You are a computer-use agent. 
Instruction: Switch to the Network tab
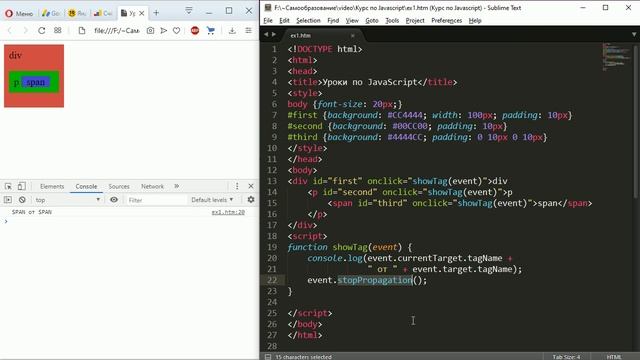152,186
